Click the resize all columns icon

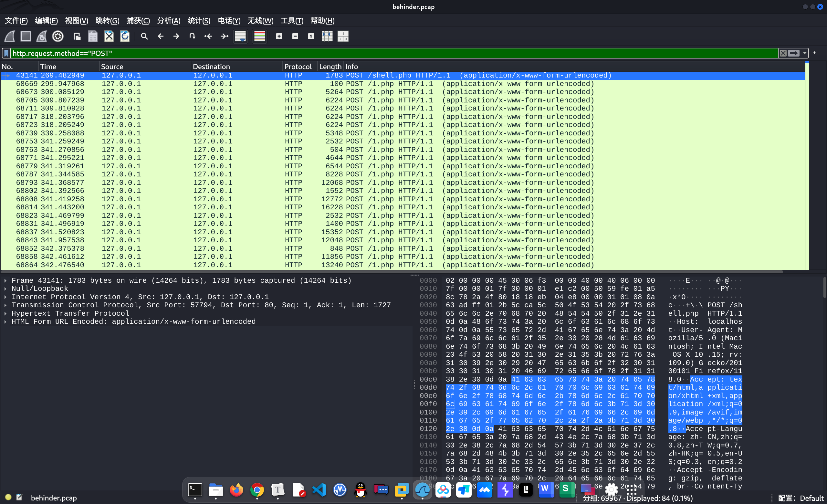tap(327, 36)
